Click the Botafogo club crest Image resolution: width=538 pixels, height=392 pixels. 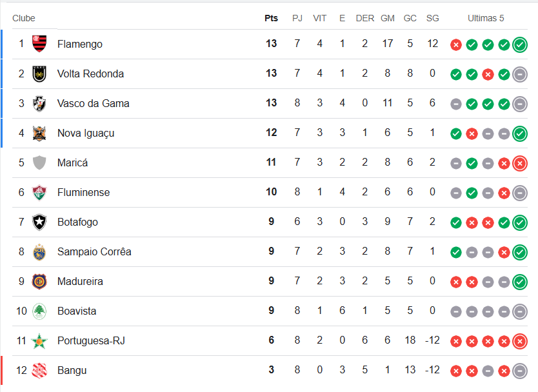(39, 222)
